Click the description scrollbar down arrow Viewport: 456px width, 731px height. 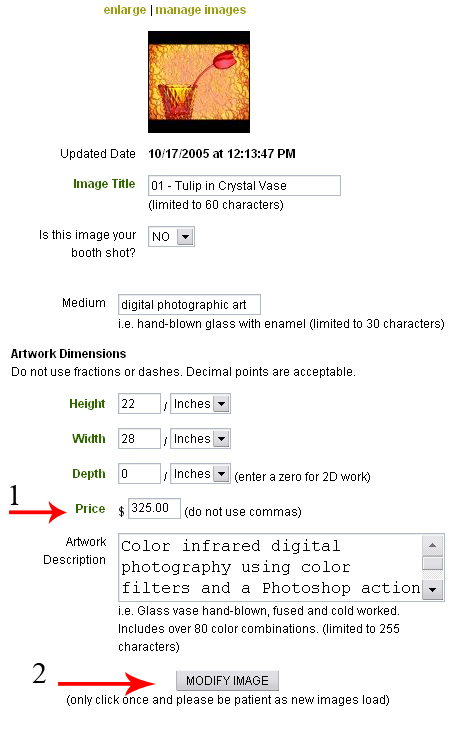pyautogui.click(x=433, y=590)
